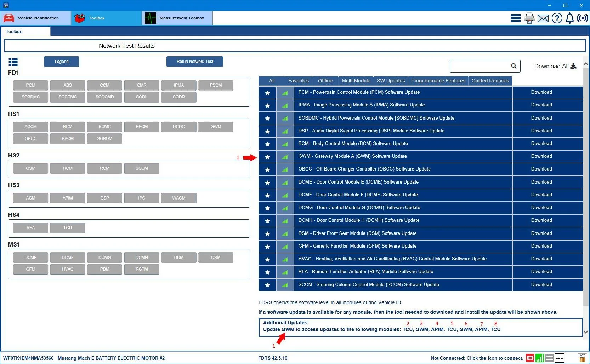Favorite the PCM Software Update star
The image size is (590, 364).
click(x=267, y=93)
